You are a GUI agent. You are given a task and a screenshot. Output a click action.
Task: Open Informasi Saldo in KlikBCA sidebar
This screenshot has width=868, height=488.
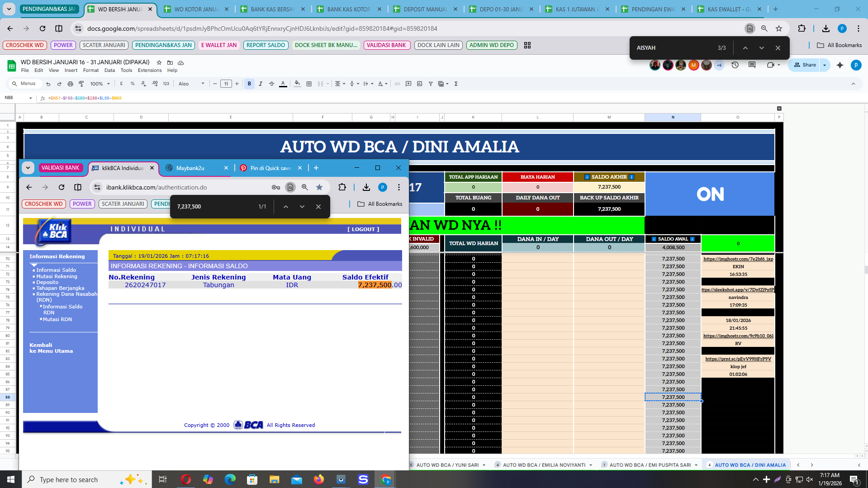tap(56, 270)
